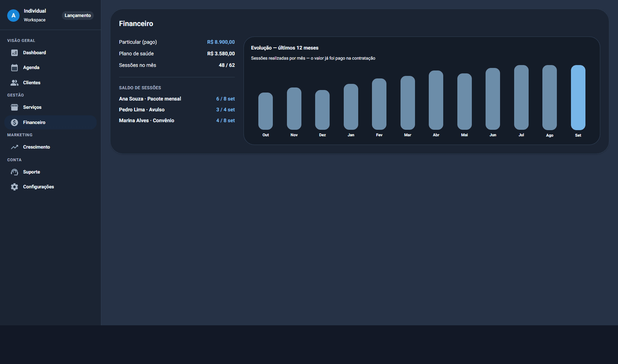Click 'Evolução — últimos 12 meses' heading
618x364 pixels.
[285, 48]
